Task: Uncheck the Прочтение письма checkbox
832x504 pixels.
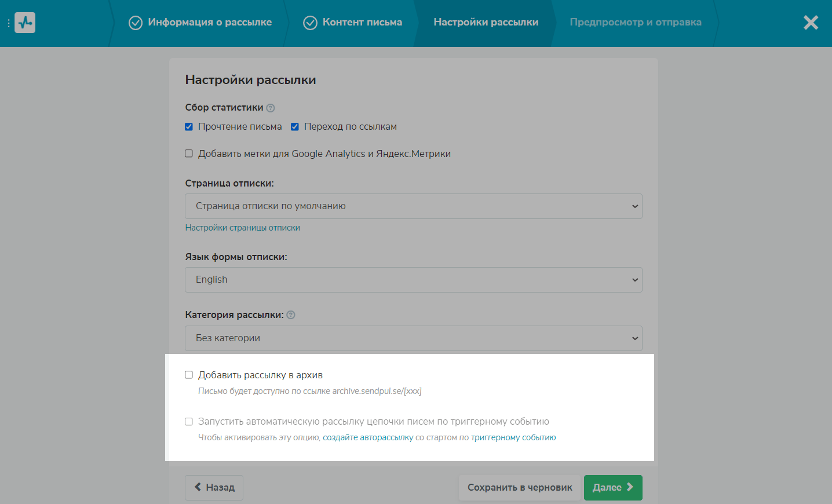Action: (189, 127)
